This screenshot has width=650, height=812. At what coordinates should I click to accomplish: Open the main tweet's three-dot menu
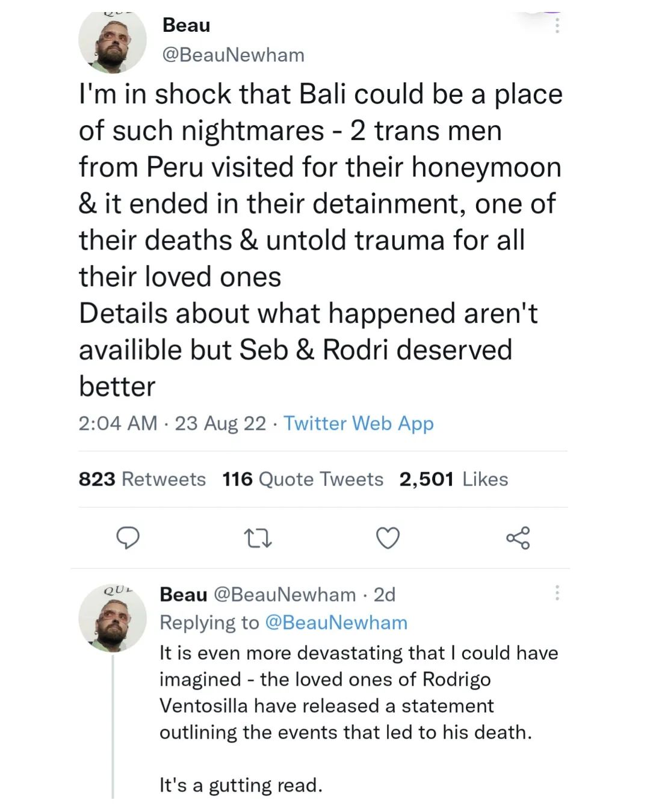coord(557,25)
